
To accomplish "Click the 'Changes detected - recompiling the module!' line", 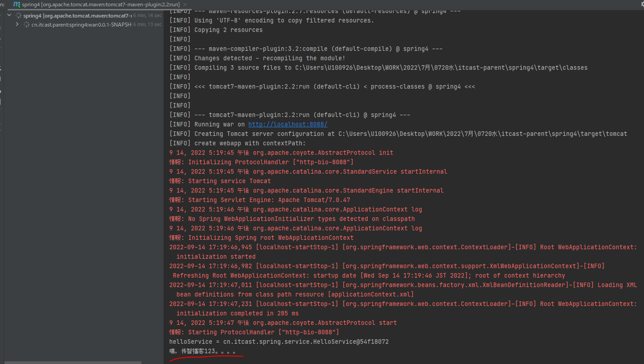I will [257, 58].
